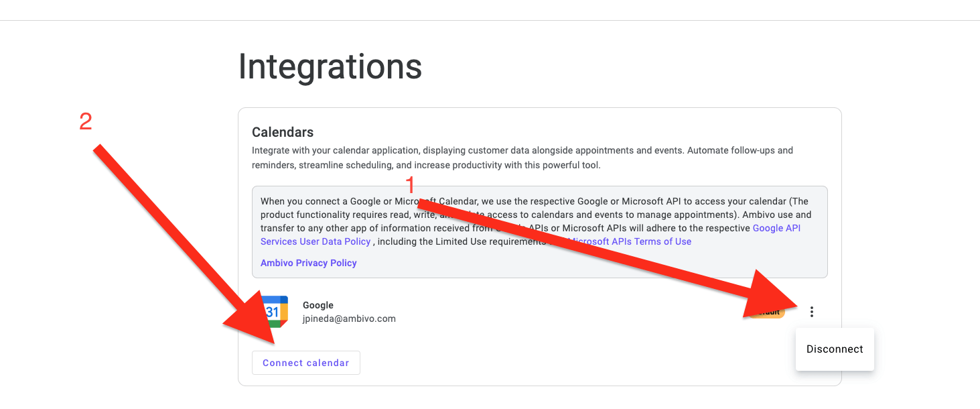Open the Ambivo Privacy Policy link
The image size is (980, 409).
coord(309,263)
